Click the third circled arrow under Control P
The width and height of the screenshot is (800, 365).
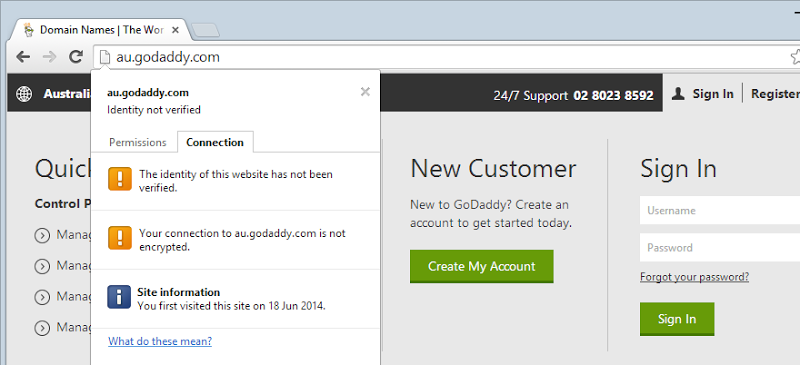pos(42,297)
